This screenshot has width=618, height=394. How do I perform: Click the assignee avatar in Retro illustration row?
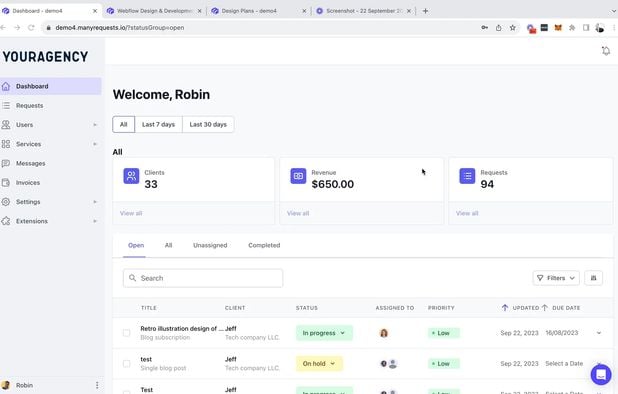point(383,333)
